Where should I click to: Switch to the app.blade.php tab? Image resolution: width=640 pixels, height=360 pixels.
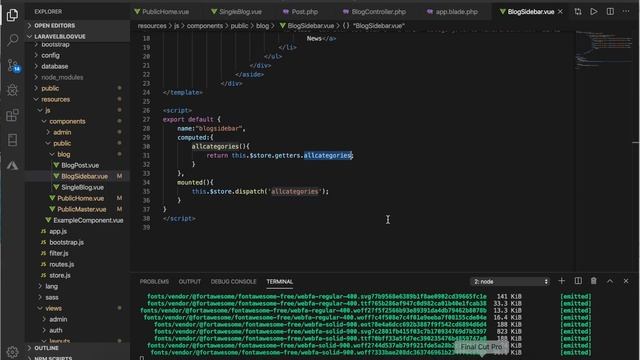(452, 12)
